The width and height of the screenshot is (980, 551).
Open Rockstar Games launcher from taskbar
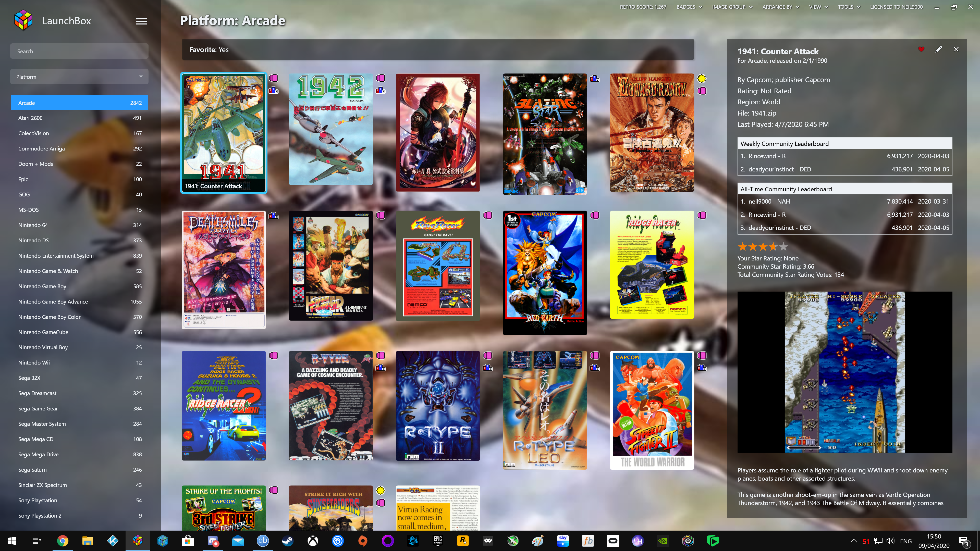point(463,541)
